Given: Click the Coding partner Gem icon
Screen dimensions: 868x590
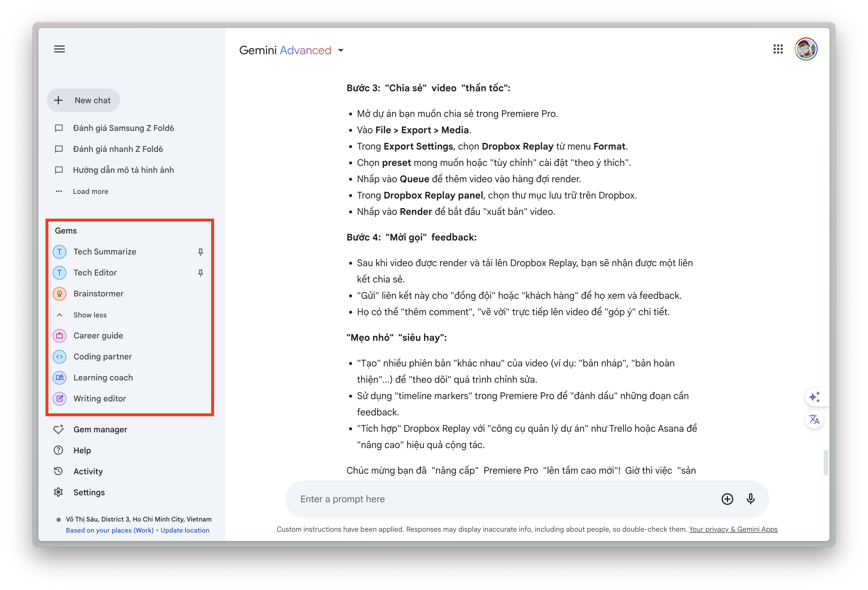Looking at the screenshot, I should point(59,356).
